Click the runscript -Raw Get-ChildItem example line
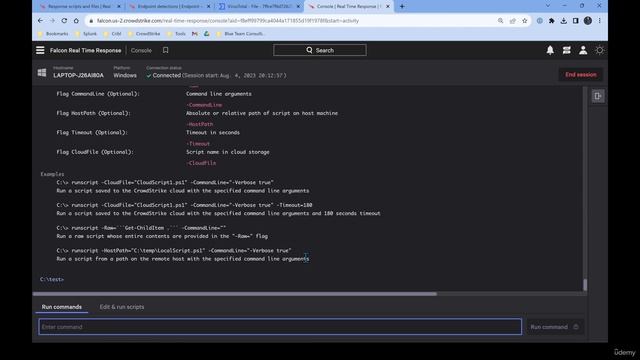This screenshot has height=360, width=640. point(141,228)
